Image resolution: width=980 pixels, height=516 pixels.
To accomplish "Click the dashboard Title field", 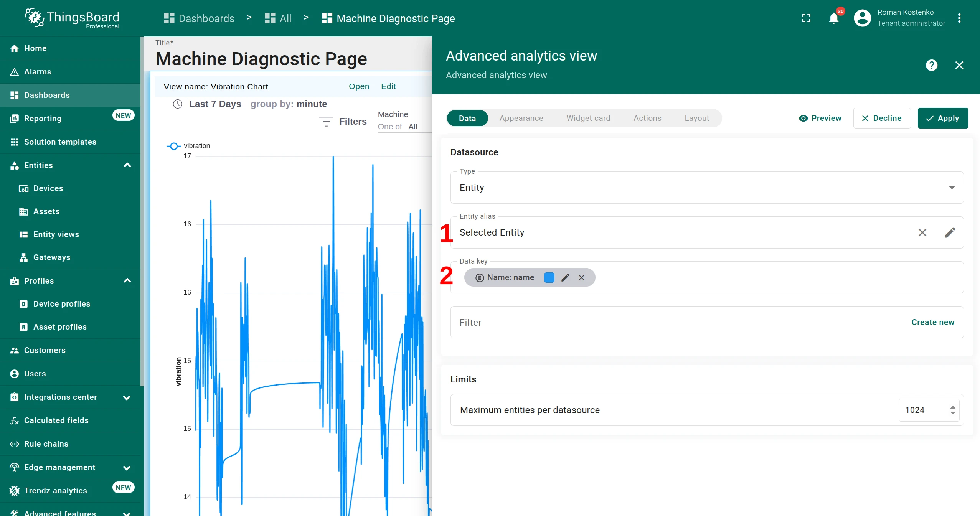I will [261, 59].
